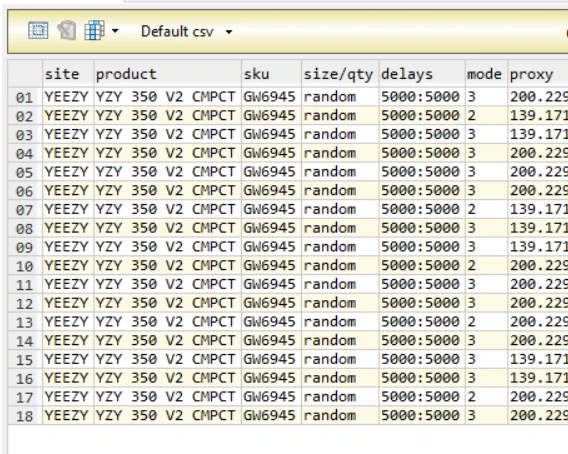568x454 pixels.
Task: Click GW6945 sku cell in row 11
Action: 271,284
